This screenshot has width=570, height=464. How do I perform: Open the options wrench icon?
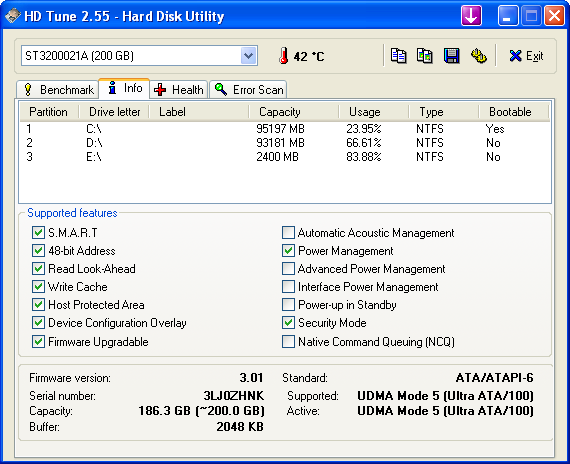pos(478,56)
